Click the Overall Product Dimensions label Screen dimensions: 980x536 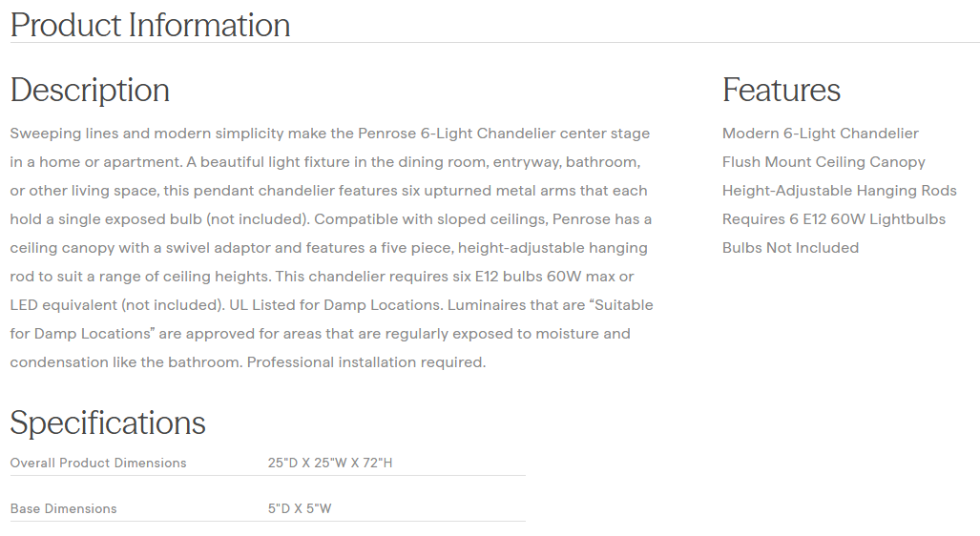[98, 464]
